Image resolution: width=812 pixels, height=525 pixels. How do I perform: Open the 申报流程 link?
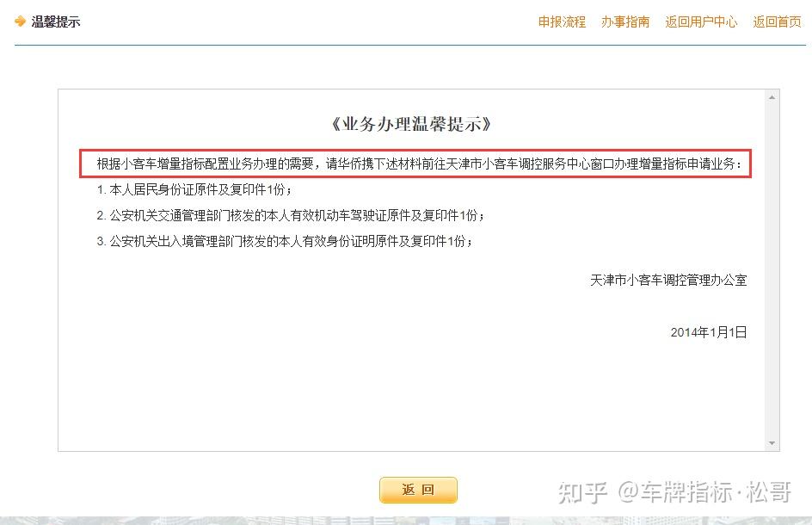click(562, 22)
